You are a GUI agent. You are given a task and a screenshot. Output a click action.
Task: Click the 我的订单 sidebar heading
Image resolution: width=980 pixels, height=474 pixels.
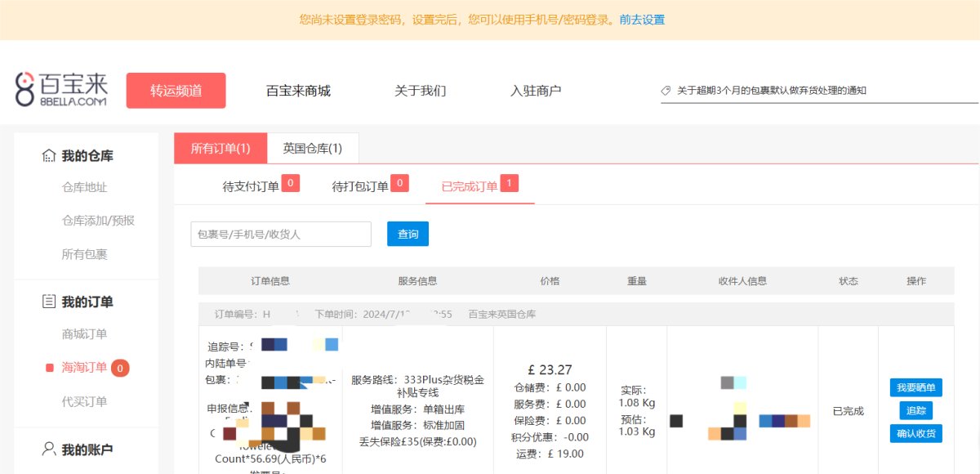coord(87,302)
